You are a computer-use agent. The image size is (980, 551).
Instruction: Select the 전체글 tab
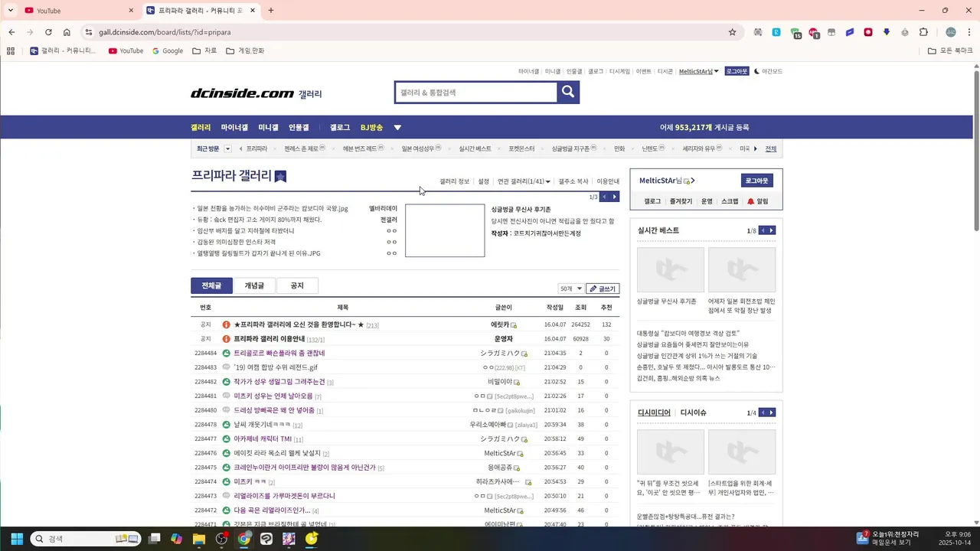pos(211,285)
